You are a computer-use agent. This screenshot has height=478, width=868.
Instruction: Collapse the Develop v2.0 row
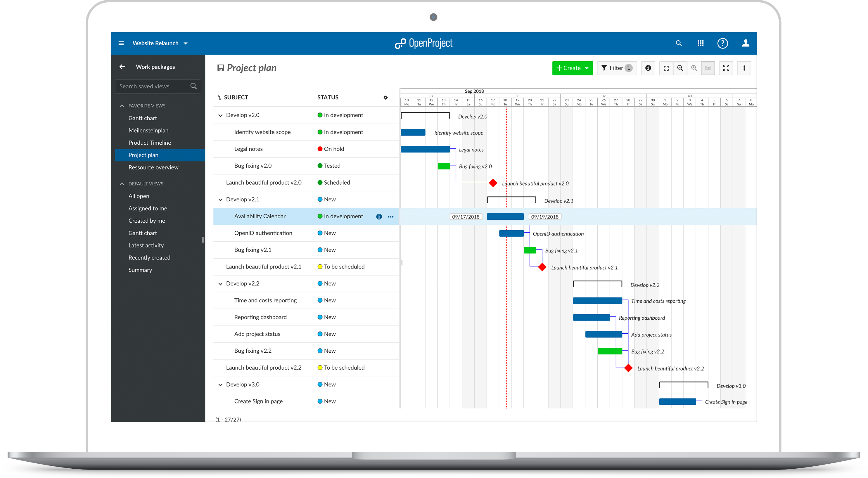(220, 115)
